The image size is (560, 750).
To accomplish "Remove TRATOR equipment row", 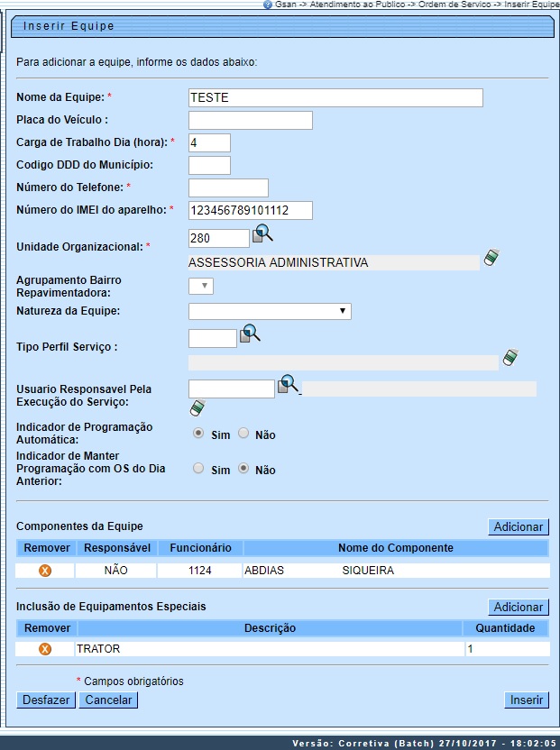I will click(x=45, y=649).
